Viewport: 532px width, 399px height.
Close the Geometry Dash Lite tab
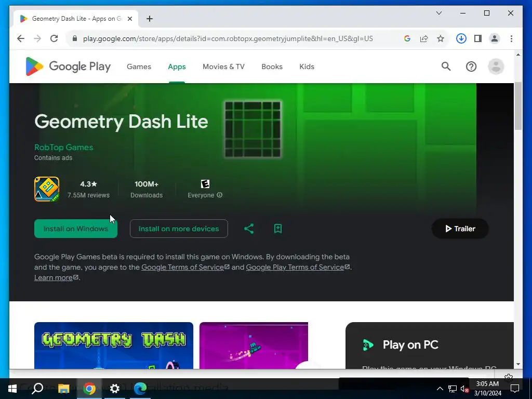(129, 19)
